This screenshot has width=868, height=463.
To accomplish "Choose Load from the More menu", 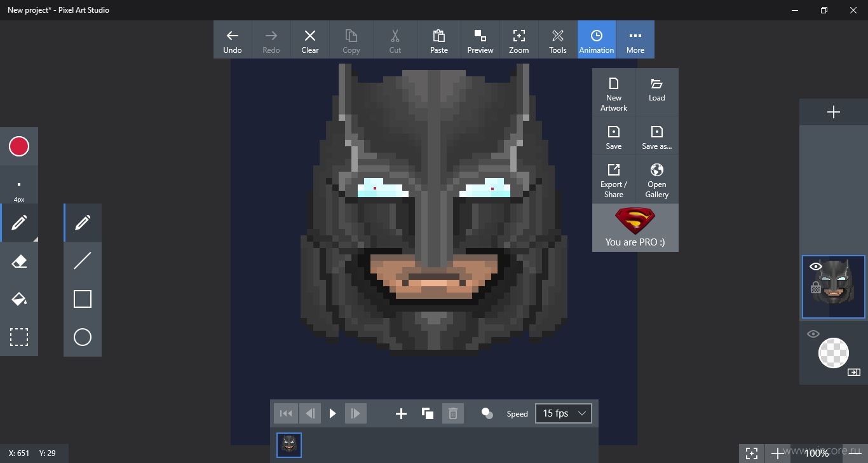I will click(657, 93).
